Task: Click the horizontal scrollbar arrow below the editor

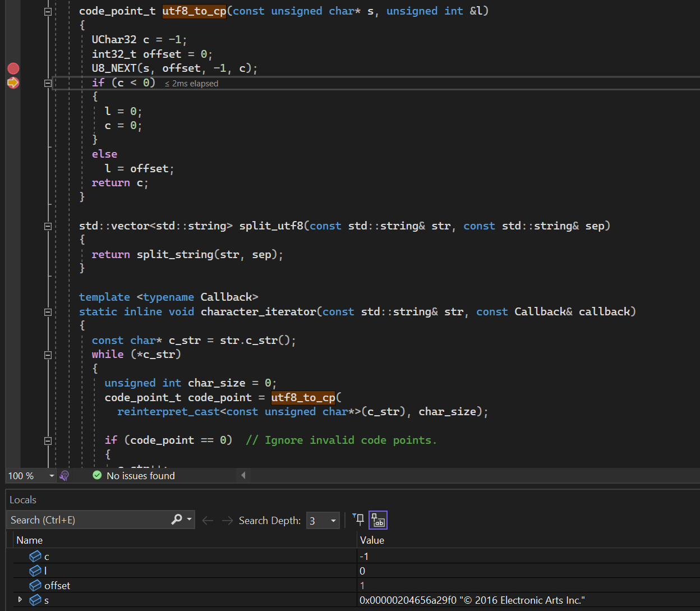Action: point(243,475)
